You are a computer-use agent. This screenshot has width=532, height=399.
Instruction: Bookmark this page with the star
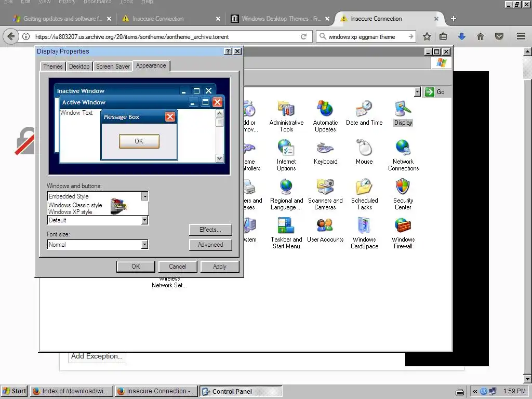[x=427, y=36]
